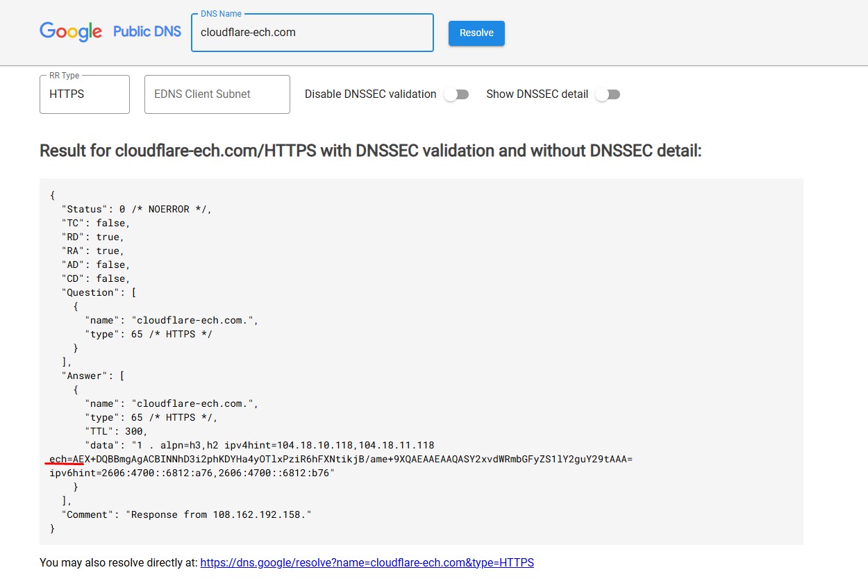
Task: Click the 'Result for cloudflare-ech.com/HTTPS' heading
Action: [370, 151]
